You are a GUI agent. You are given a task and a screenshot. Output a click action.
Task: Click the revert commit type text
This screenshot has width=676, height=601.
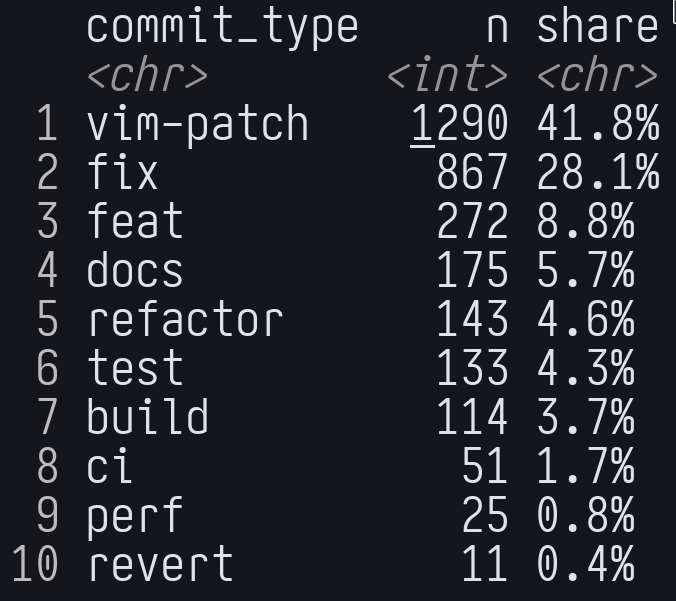tap(160, 564)
